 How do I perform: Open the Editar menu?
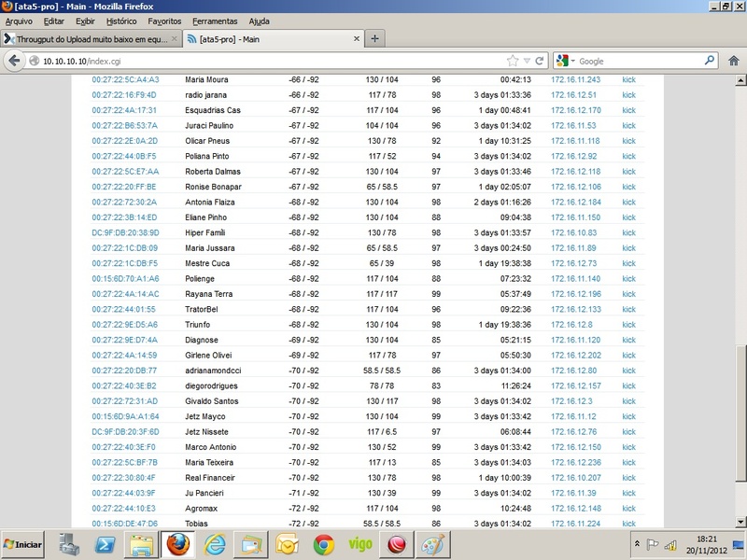tap(54, 21)
